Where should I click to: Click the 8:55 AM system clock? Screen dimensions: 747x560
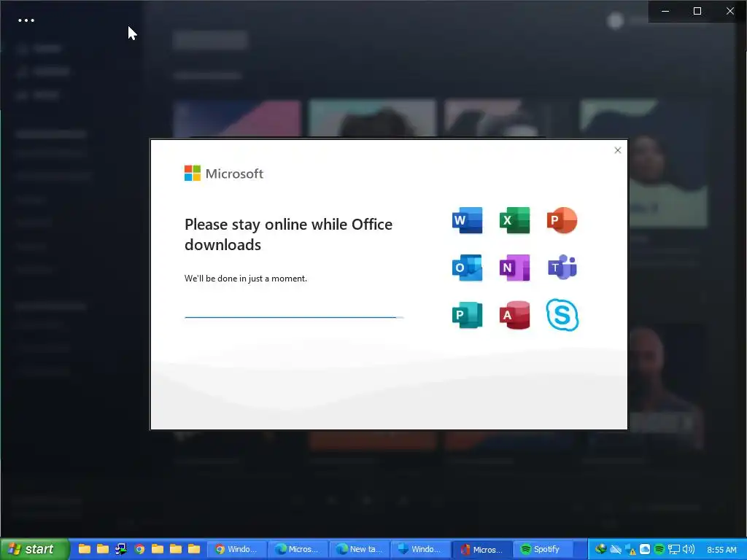click(721, 550)
